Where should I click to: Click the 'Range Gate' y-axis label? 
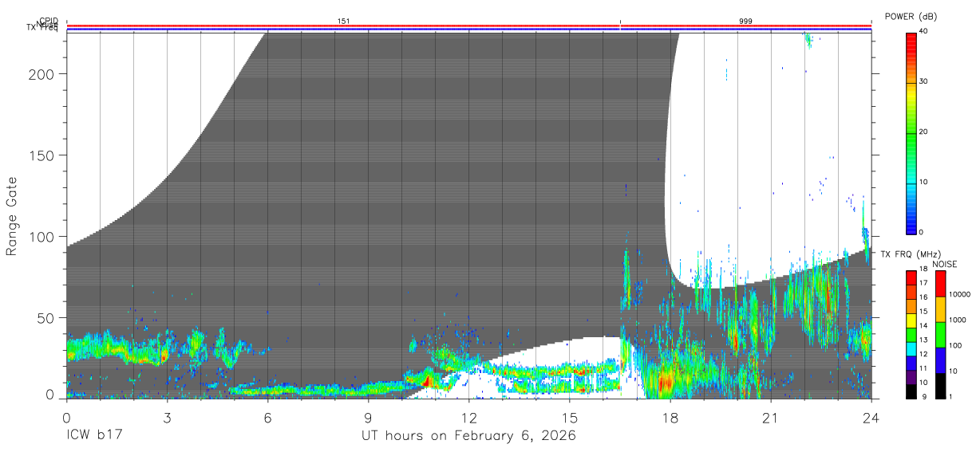[x=12, y=217]
